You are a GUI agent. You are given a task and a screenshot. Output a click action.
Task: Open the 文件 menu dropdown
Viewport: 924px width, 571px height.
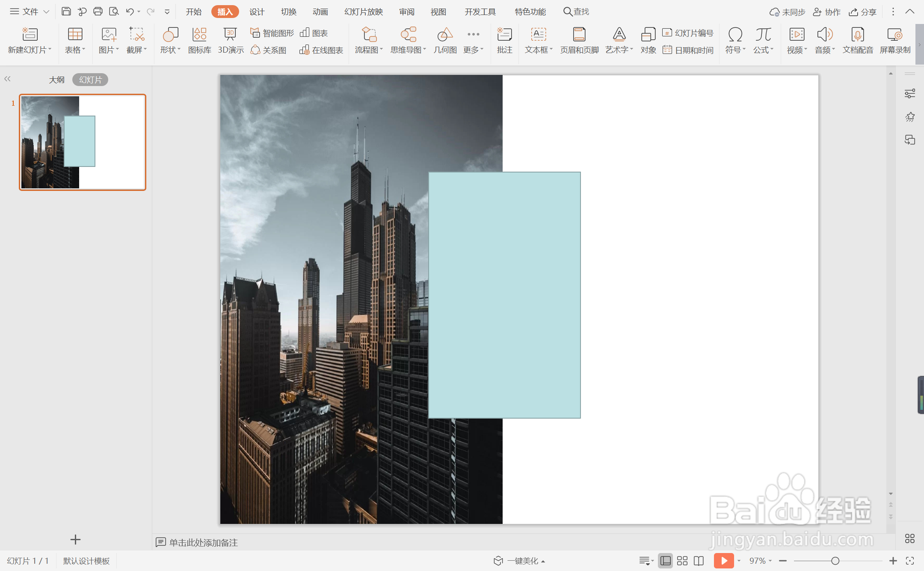30,12
